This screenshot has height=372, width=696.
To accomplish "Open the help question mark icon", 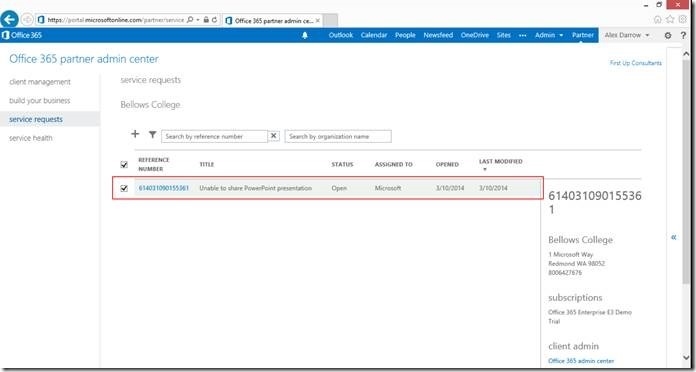I will 684,36.
